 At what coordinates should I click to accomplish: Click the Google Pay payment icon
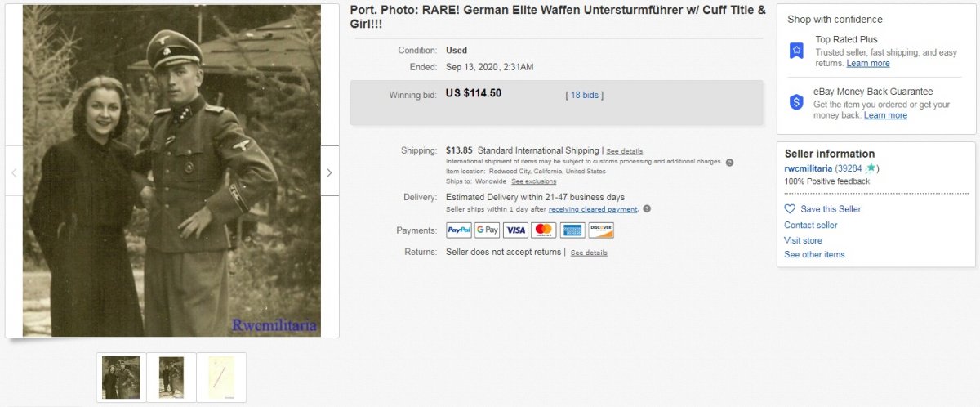coord(488,230)
